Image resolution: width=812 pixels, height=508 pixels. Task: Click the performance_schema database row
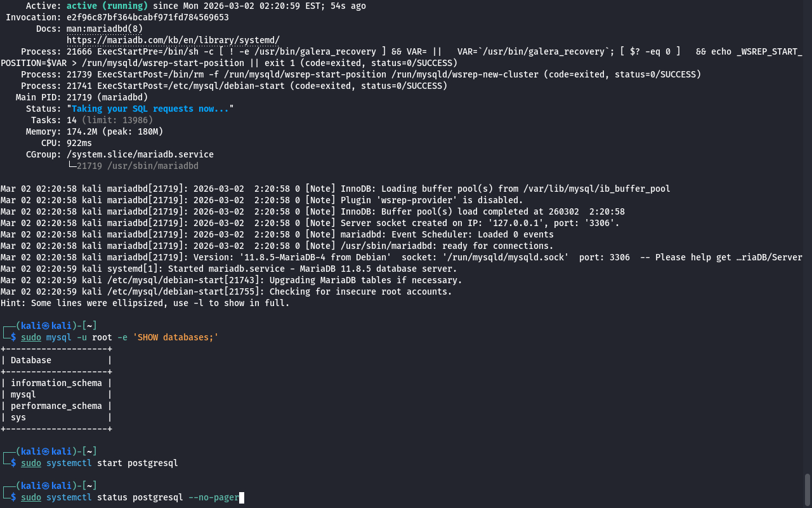pyautogui.click(x=56, y=406)
